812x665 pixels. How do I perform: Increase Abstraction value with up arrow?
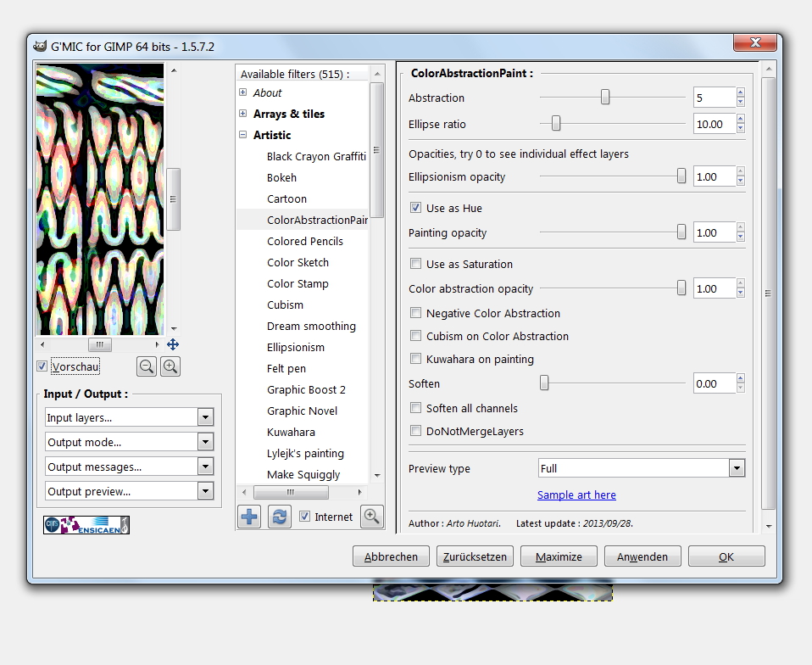(741, 92)
